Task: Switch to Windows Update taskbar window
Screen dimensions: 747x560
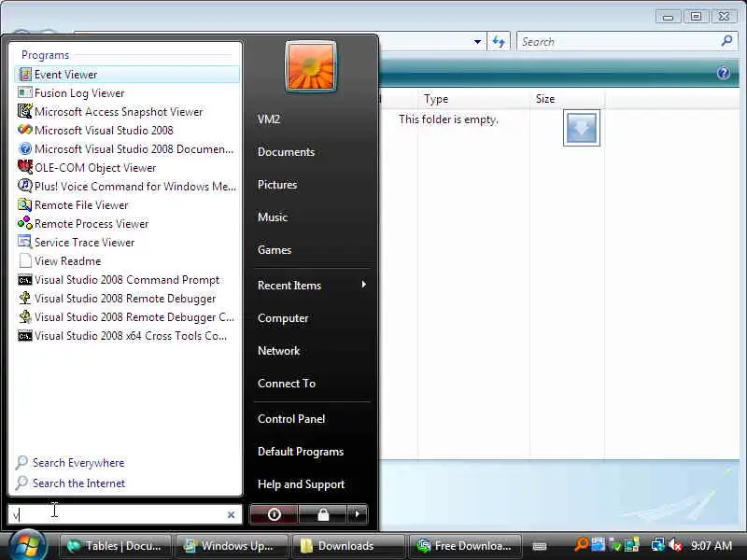Action: coord(232,546)
